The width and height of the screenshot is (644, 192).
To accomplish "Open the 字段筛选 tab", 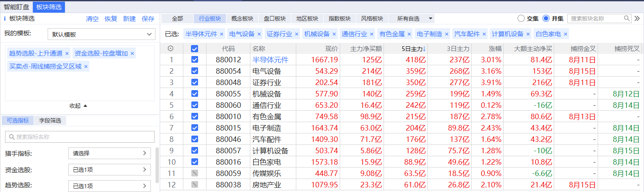I will tap(50, 121).
